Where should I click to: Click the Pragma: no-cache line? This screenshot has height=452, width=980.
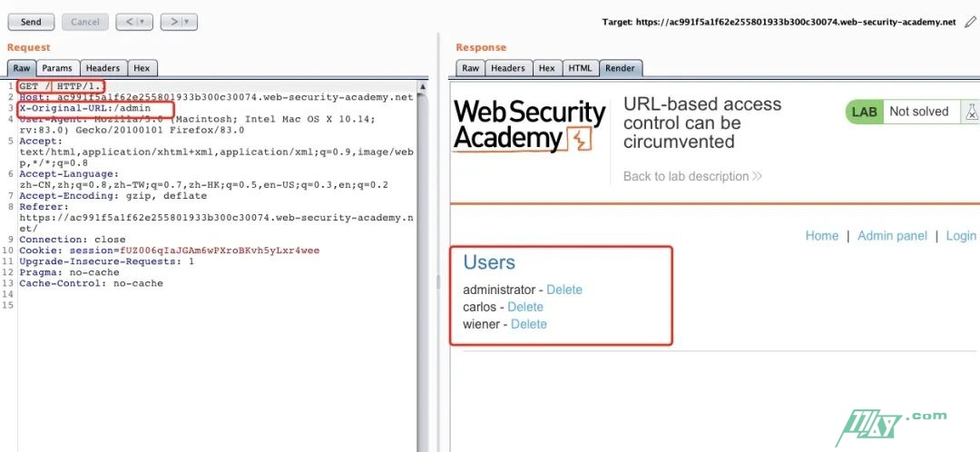click(x=69, y=272)
